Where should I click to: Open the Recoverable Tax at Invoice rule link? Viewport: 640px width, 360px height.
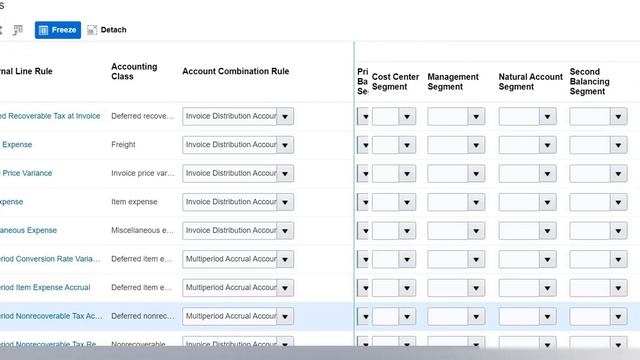pos(50,116)
